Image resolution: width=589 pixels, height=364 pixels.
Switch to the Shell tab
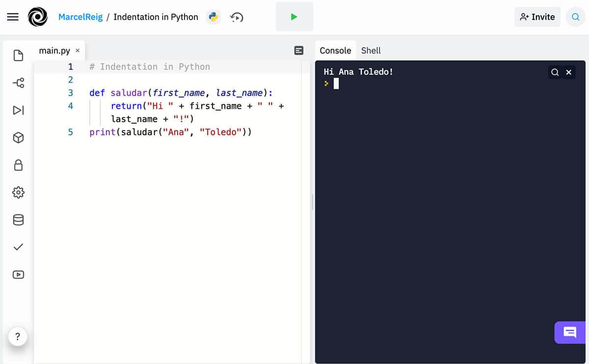(371, 51)
